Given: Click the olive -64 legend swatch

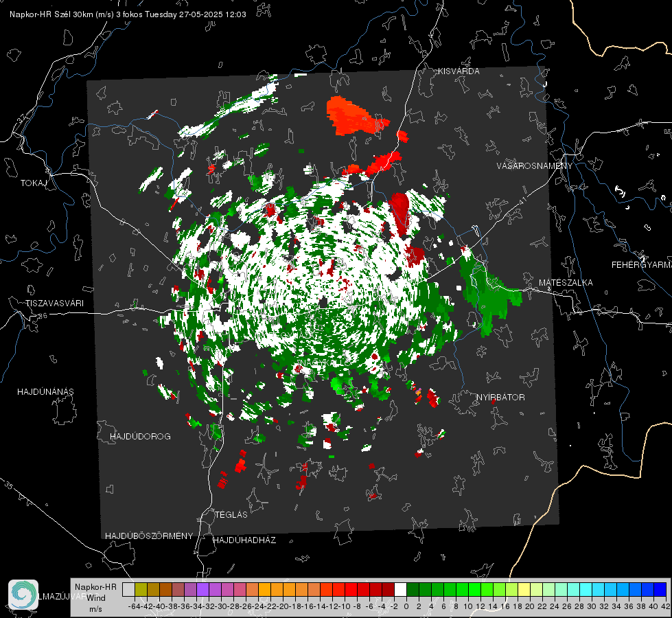Looking at the screenshot, I should (x=141, y=589).
